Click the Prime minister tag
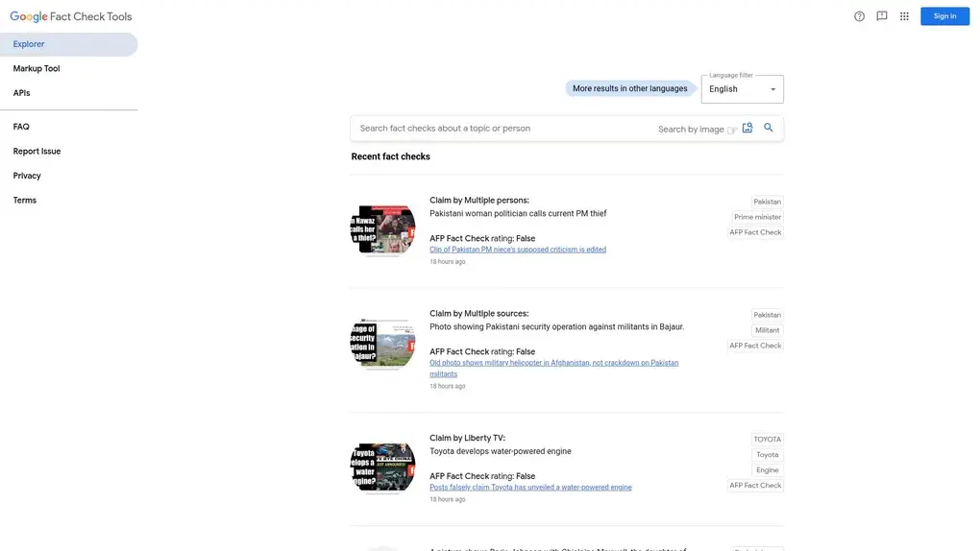The width and height of the screenshot is (980, 551). [x=757, y=217]
